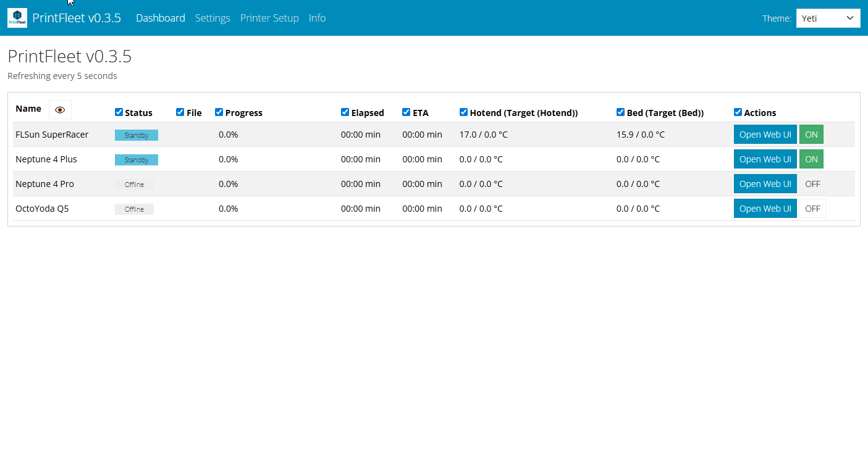Viewport: 868px width, 453px height.
Task: Open the Theme dropdown showing Yeti
Action: [828, 19]
